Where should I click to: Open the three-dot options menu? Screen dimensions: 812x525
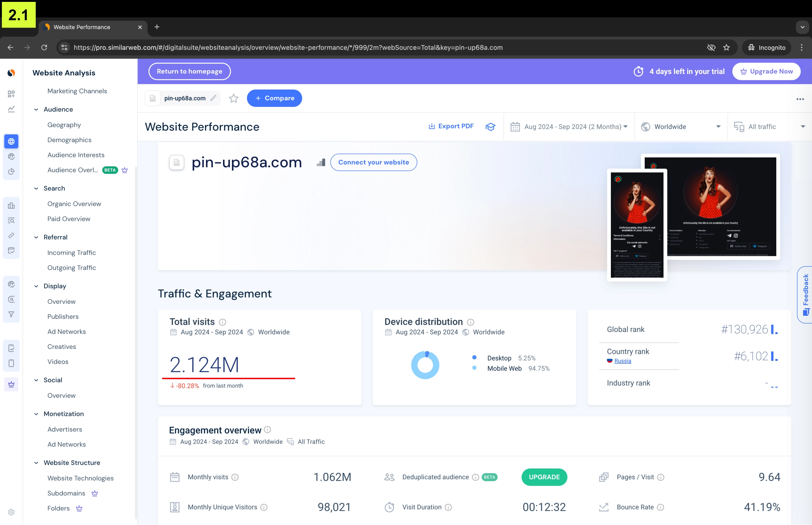pos(800,99)
